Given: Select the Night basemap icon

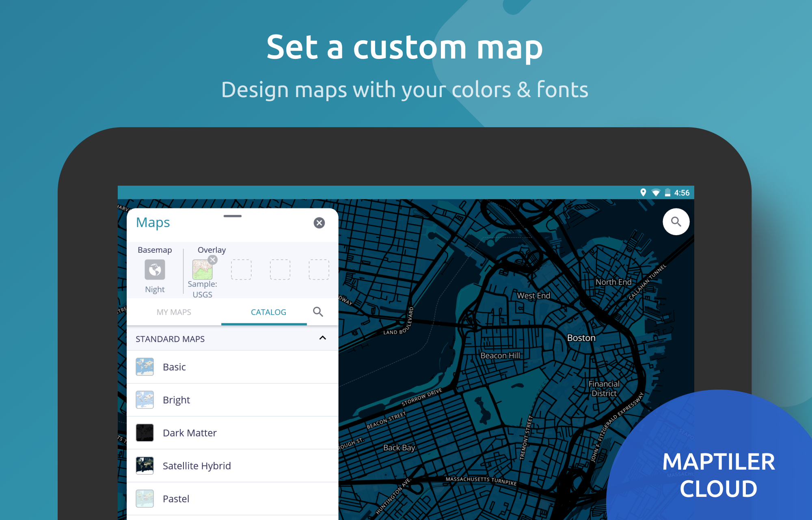Looking at the screenshot, I should (x=155, y=270).
